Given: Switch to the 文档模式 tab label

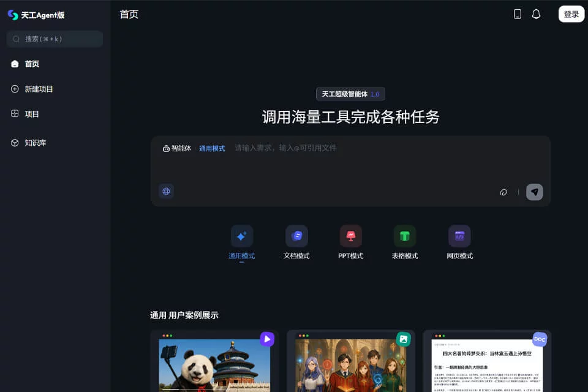Looking at the screenshot, I should pos(296,256).
